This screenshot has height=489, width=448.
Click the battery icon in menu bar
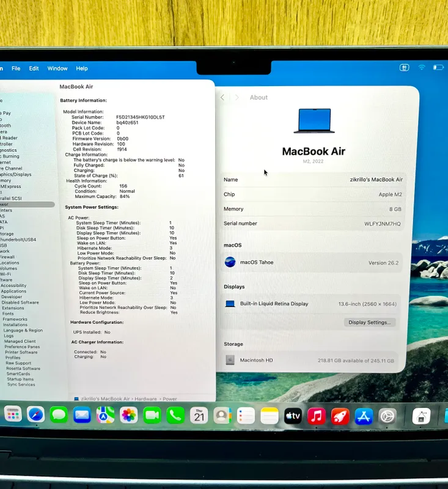pos(438,67)
